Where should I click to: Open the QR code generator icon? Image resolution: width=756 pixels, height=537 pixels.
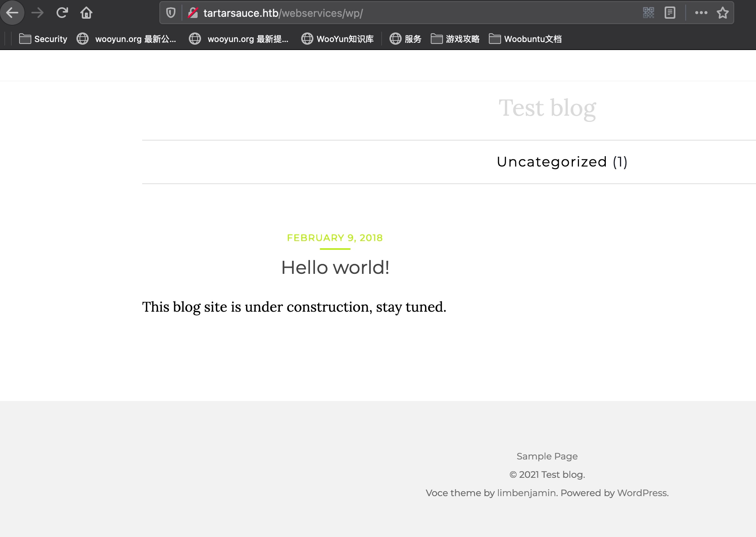tap(648, 13)
